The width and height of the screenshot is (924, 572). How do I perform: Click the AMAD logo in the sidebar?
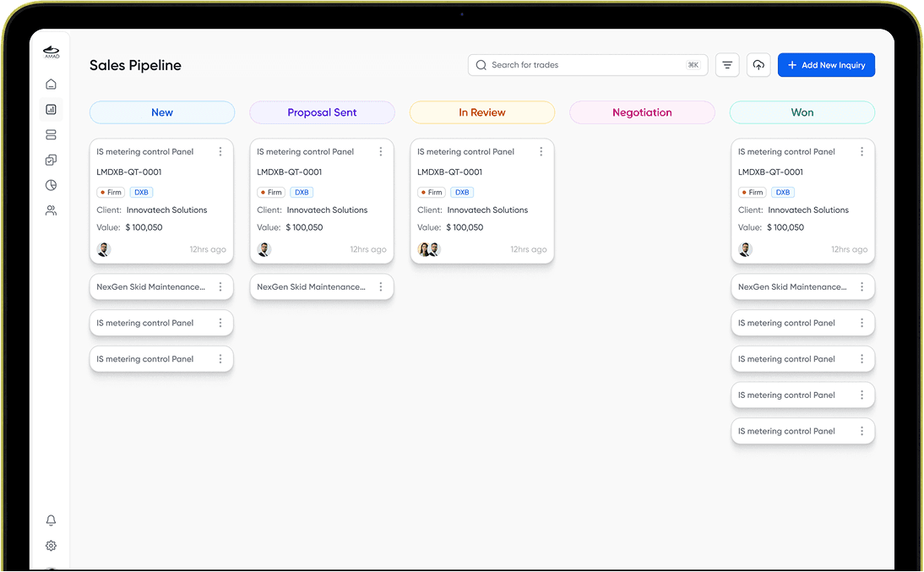[52, 52]
